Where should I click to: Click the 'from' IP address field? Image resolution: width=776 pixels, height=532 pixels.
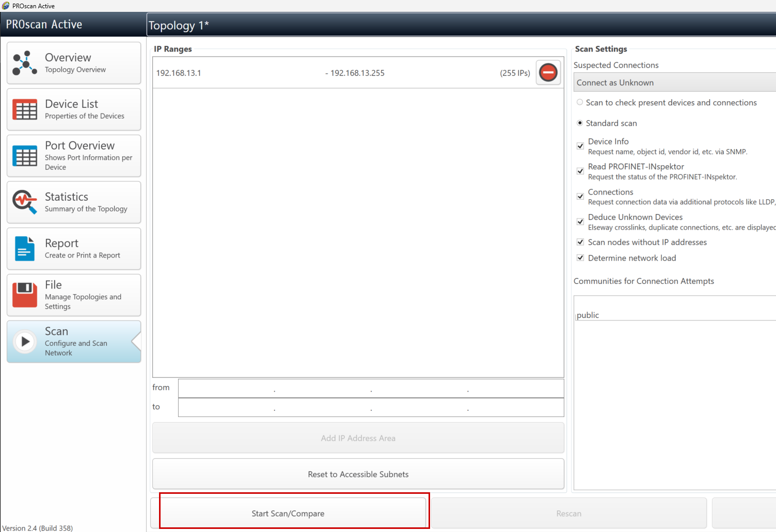click(371, 389)
